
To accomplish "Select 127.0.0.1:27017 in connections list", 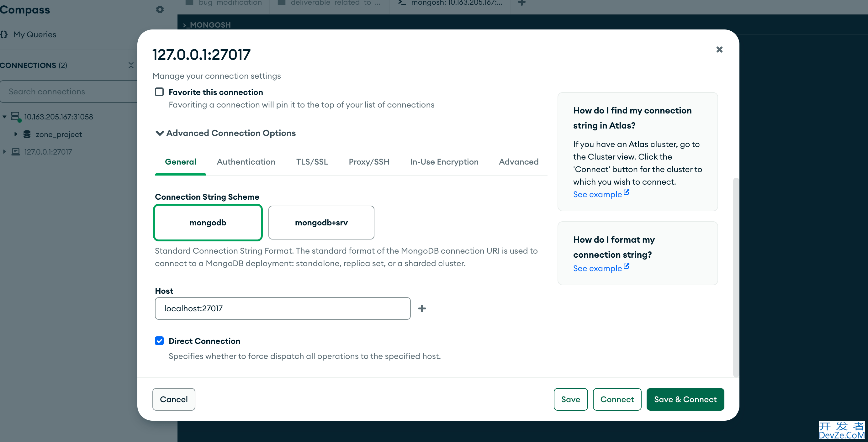I will (48, 152).
